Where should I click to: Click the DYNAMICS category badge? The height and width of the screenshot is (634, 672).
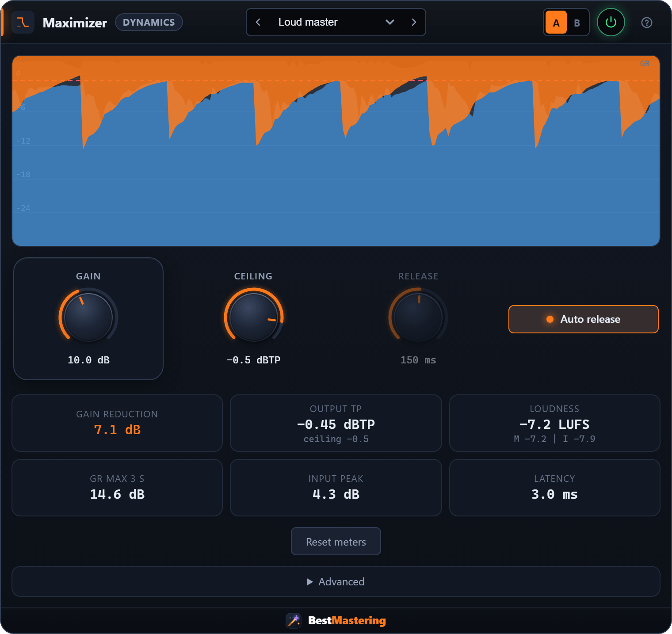[x=149, y=22]
